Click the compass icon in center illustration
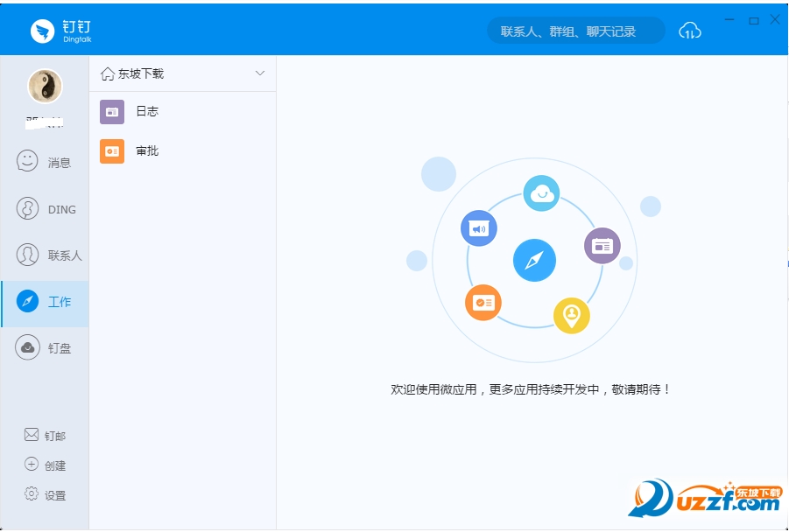 pyautogui.click(x=534, y=260)
